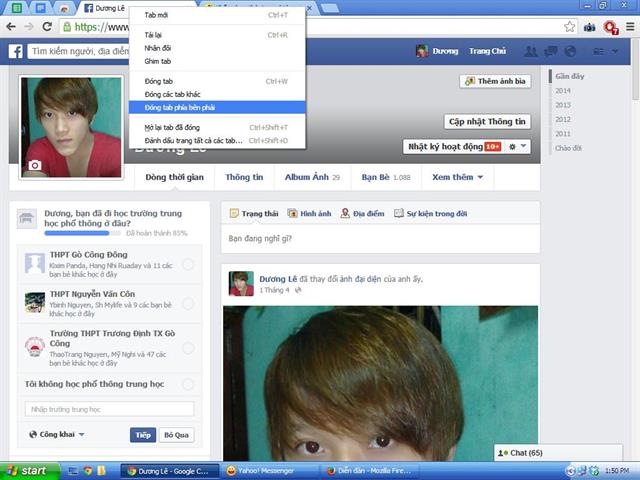Click the gear icon beside Nhật ký hoạt động
This screenshot has width=640, height=480.
pyautogui.click(x=512, y=147)
